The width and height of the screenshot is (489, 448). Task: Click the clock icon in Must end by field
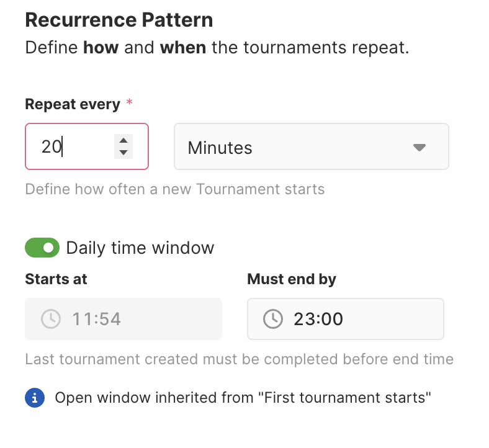click(x=272, y=319)
